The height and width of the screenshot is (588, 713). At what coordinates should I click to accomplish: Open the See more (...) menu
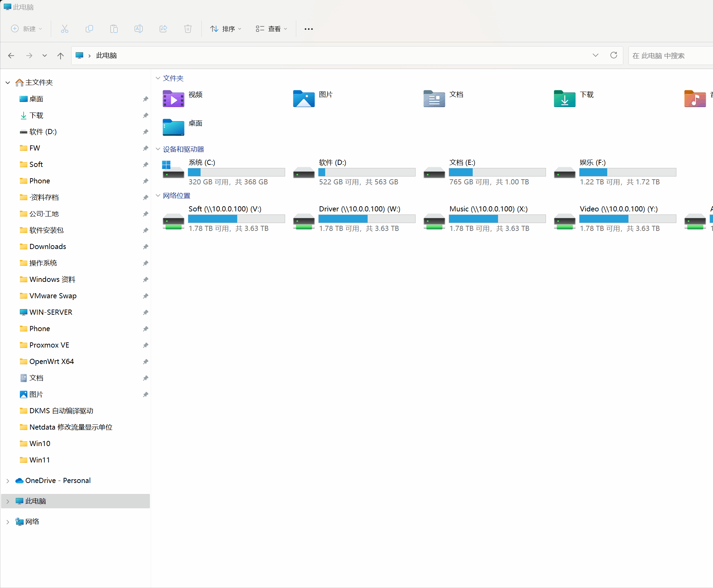point(308,29)
